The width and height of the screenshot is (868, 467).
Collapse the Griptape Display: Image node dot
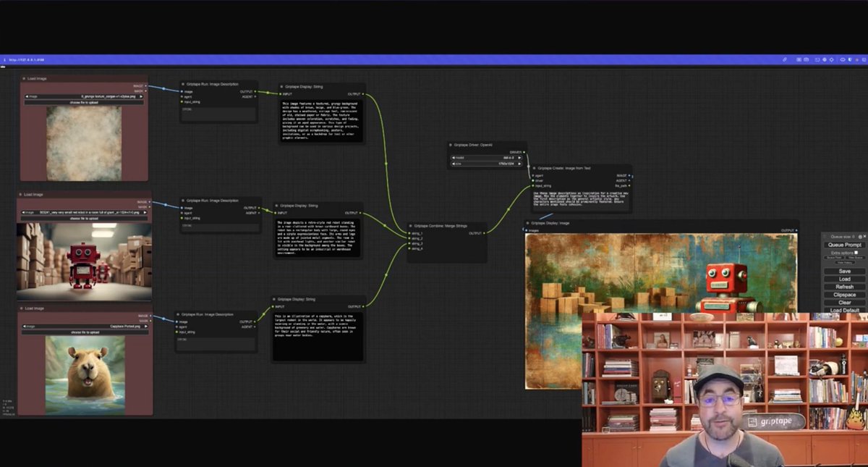click(528, 223)
